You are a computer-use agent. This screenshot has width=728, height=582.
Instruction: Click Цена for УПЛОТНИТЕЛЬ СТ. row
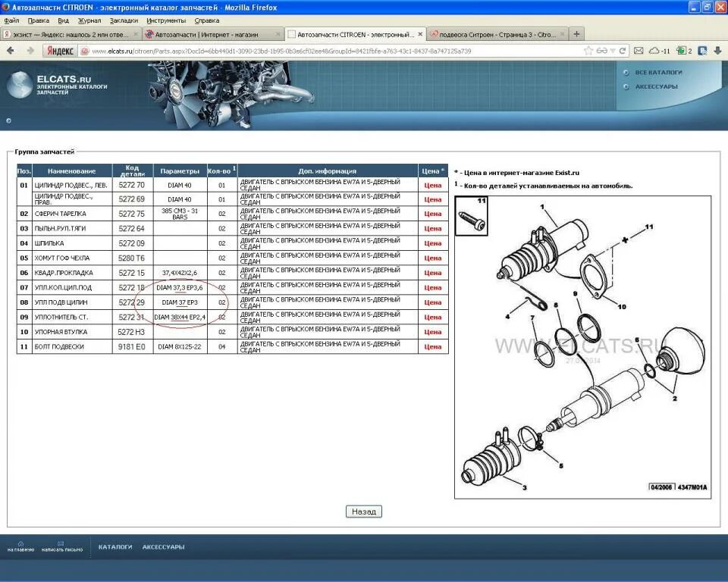[x=432, y=318]
